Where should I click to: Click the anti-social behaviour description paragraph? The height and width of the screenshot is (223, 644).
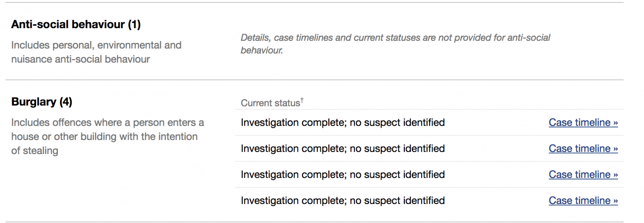pyautogui.click(x=96, y=52)
